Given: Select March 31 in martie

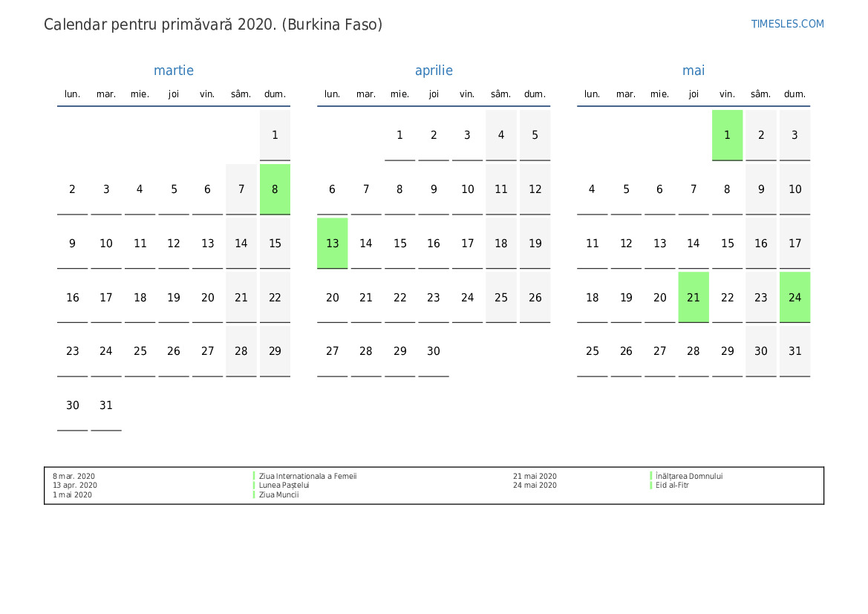Looking at the screenshot, I should tap(105, 405).
